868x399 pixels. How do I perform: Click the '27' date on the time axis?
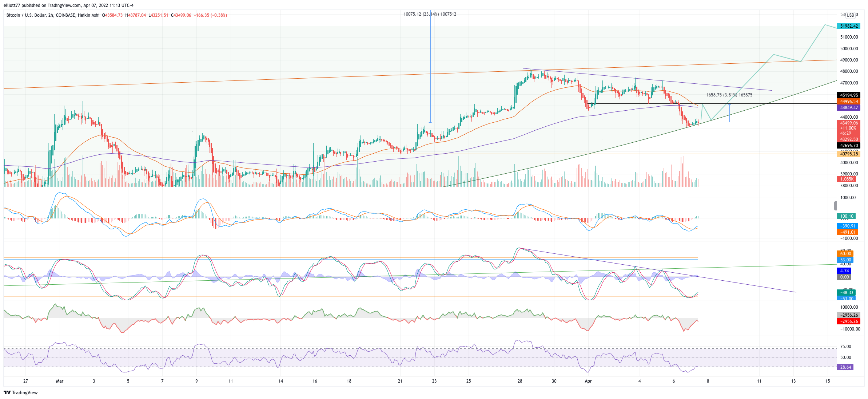(25, 381)
